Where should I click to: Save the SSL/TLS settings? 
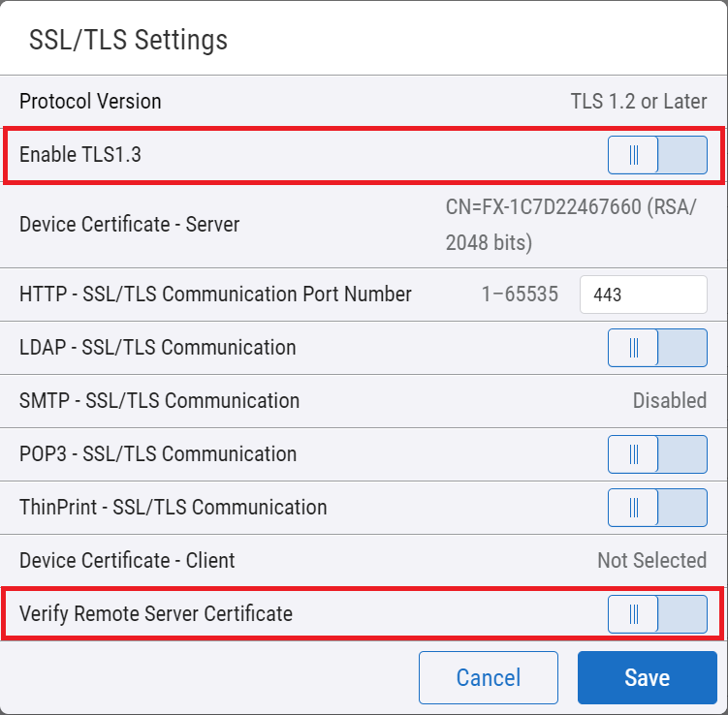tap(646, 678)
